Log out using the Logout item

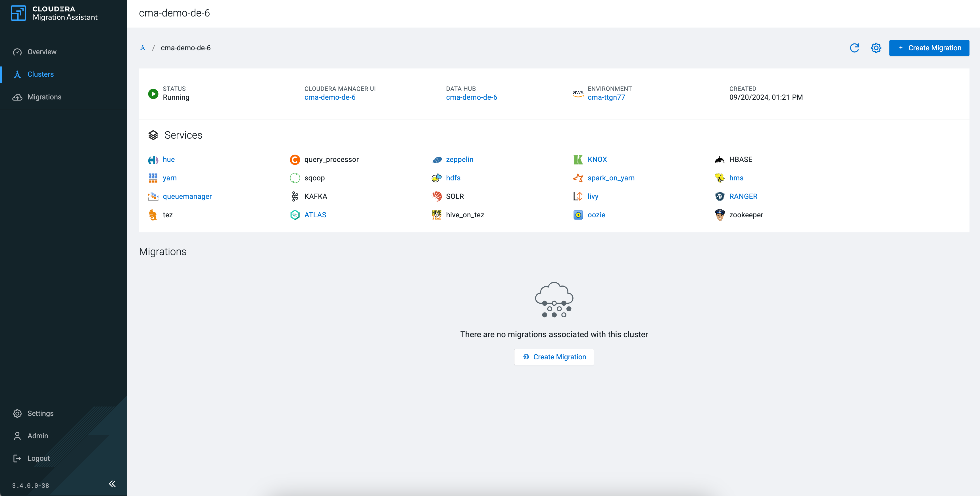point(38,458)
